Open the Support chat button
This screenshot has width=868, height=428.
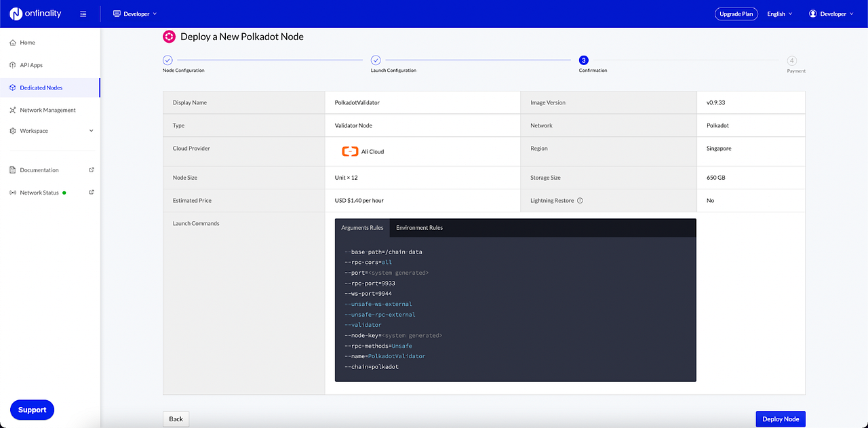click(33, 410)
